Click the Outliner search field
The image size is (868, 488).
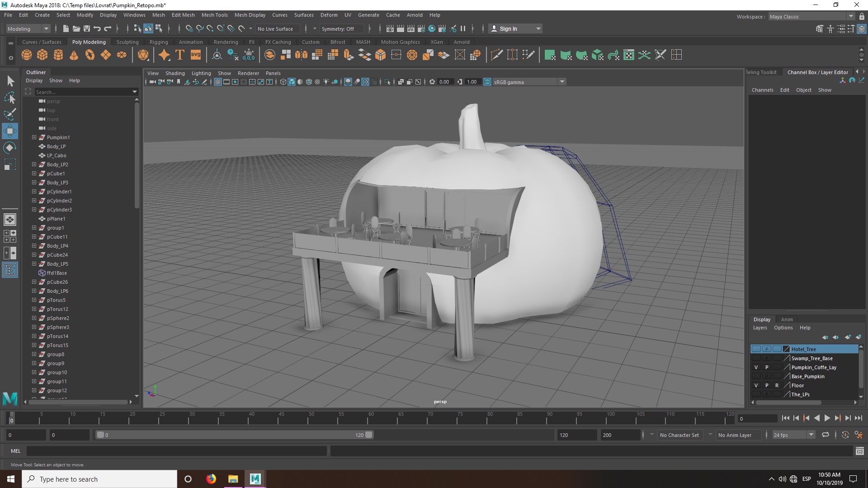point(82,92)
